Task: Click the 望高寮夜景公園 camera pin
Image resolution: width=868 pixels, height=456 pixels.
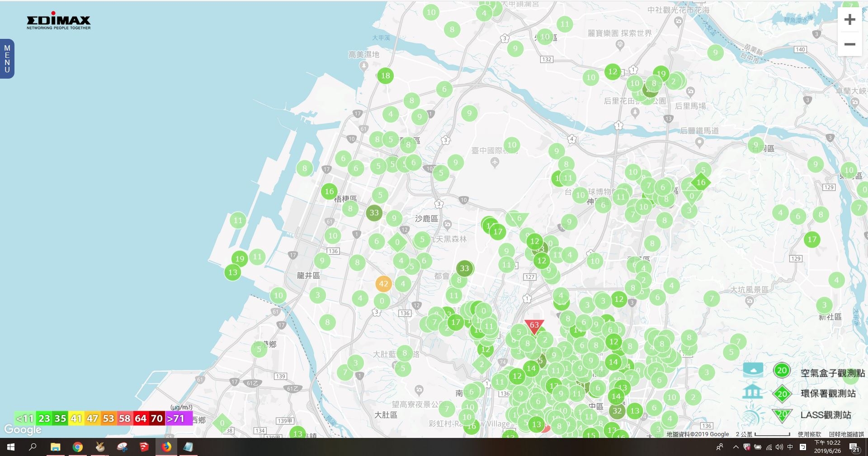Action: tap(419, 390)
